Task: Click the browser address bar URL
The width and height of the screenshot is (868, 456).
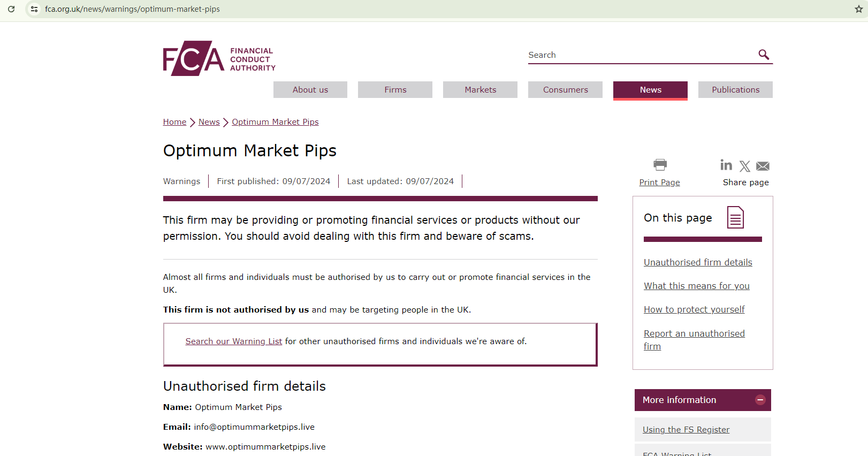Action: [x=132, y=9]
